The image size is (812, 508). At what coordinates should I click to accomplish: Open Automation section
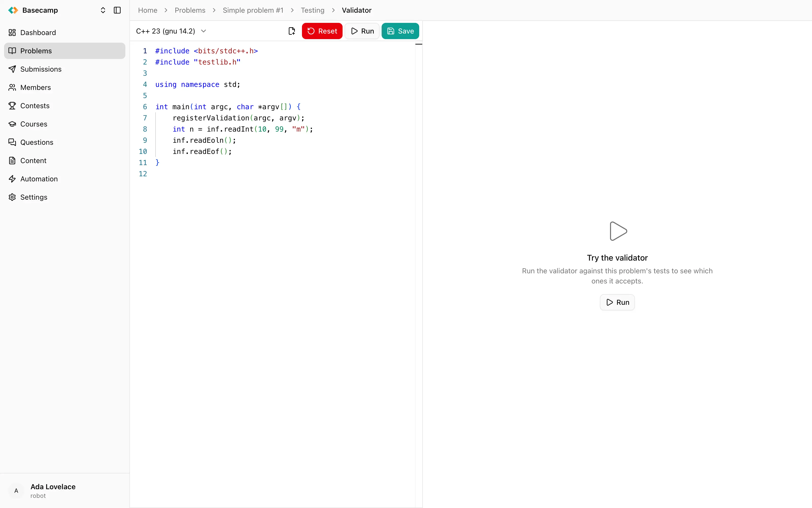click(64, 179)
